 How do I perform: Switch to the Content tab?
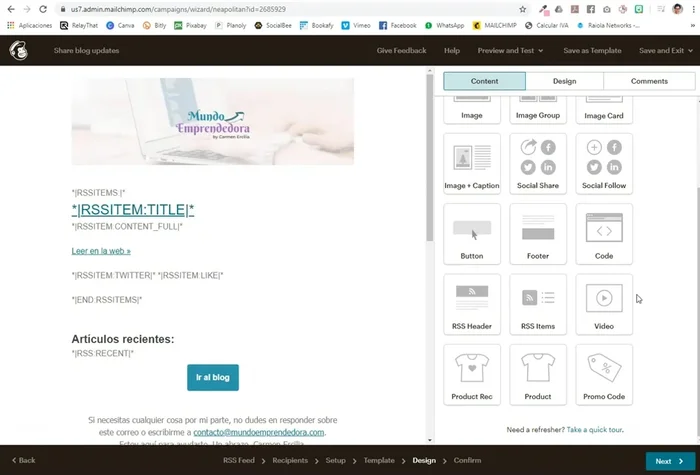[x=484, y=81]
